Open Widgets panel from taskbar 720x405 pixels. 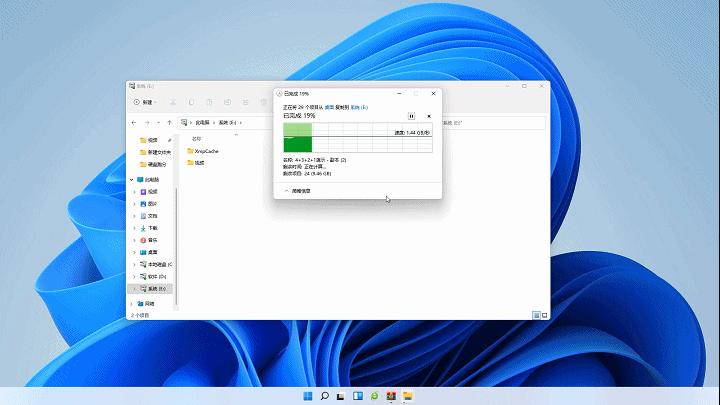click(x=358, y=396)
